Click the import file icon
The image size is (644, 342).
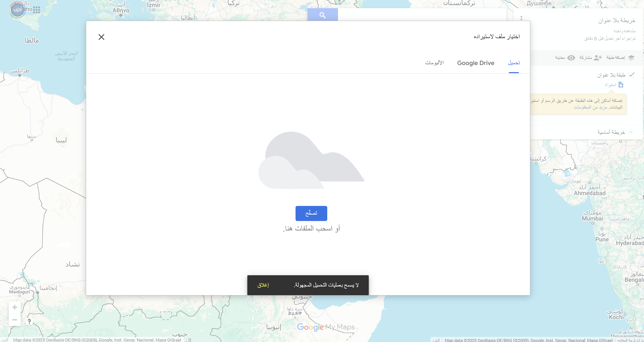[x=621, y=85]
